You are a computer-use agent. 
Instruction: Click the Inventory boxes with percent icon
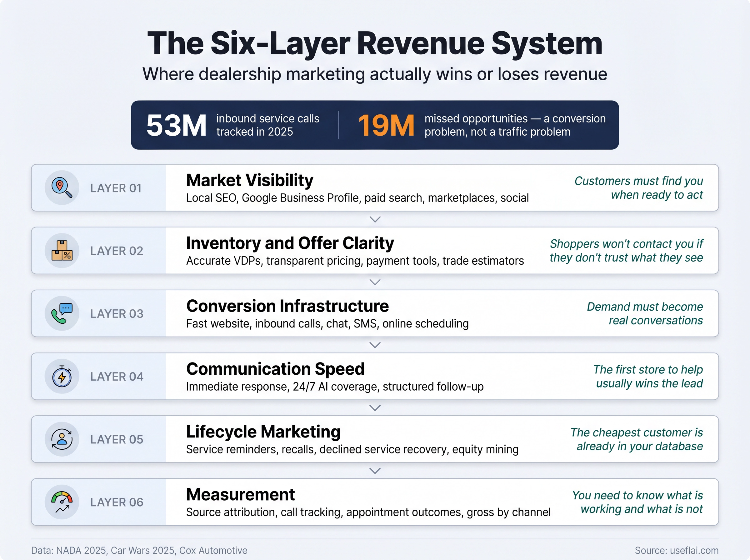click(62, 251)
